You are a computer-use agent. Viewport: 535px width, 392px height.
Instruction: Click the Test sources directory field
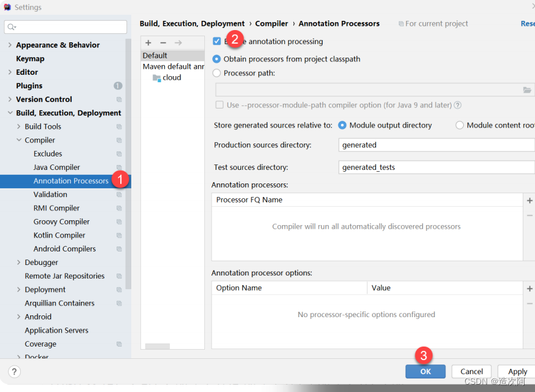(436, 167)
